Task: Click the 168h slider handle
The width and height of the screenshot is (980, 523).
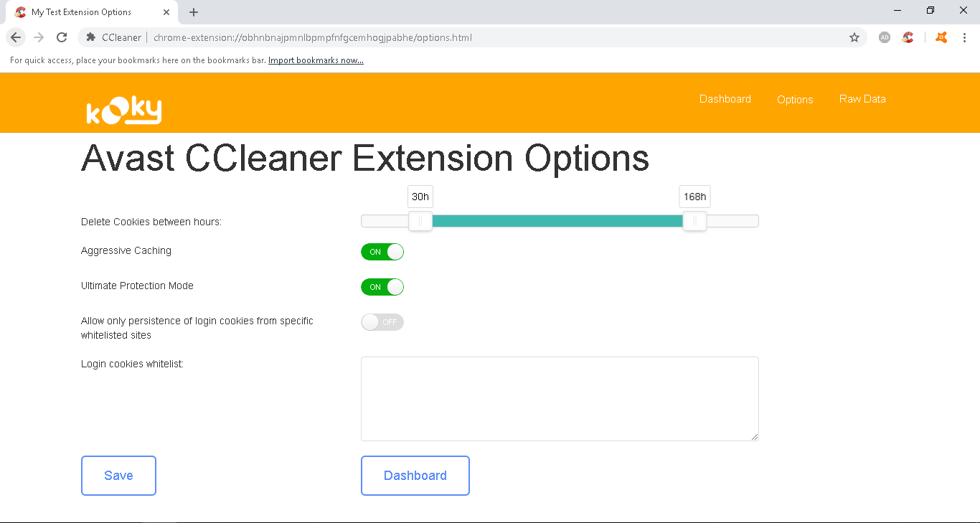Action: (x=694, y=221)
